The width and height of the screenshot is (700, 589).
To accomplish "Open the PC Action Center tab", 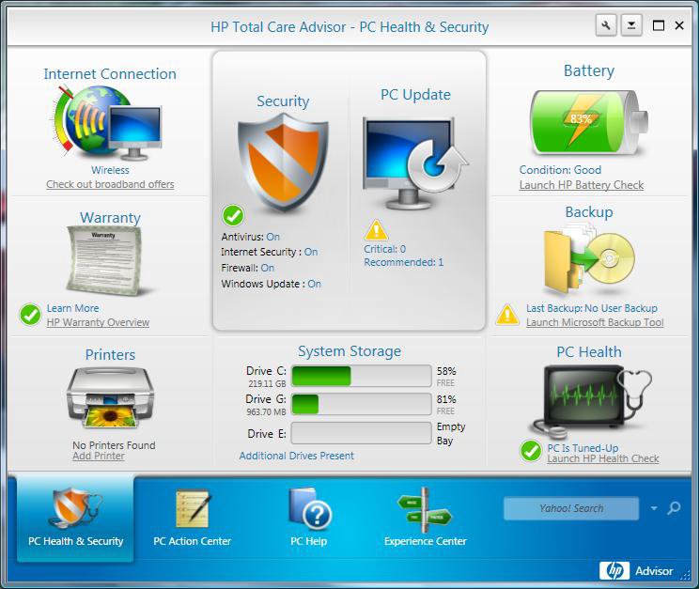I will (x=192, y=518).
